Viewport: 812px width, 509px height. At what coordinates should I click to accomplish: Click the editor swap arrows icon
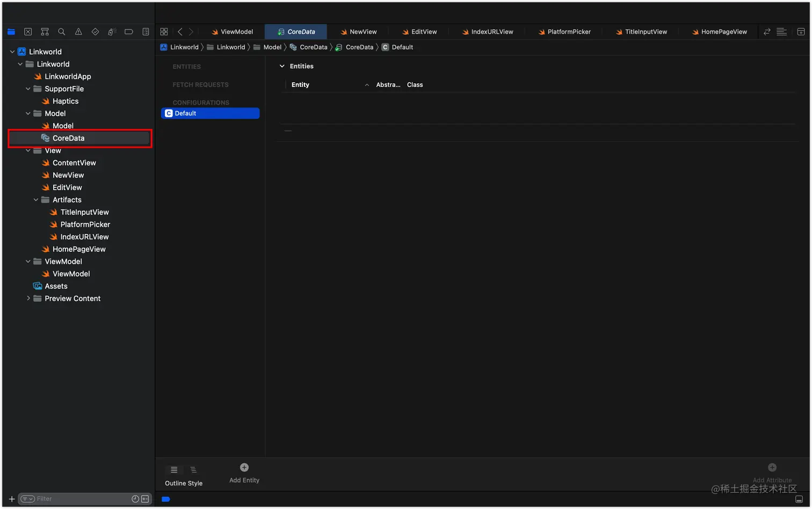coord(767,32)
